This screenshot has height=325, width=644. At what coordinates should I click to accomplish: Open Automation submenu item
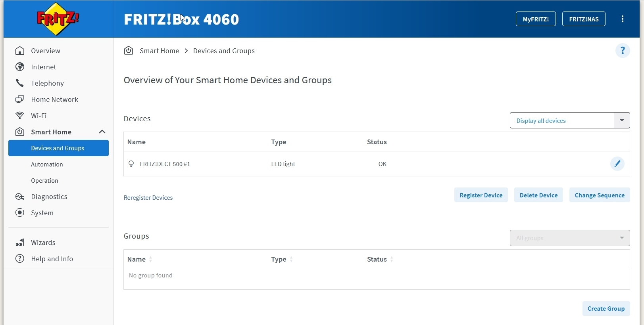click(x=47, y=164)
